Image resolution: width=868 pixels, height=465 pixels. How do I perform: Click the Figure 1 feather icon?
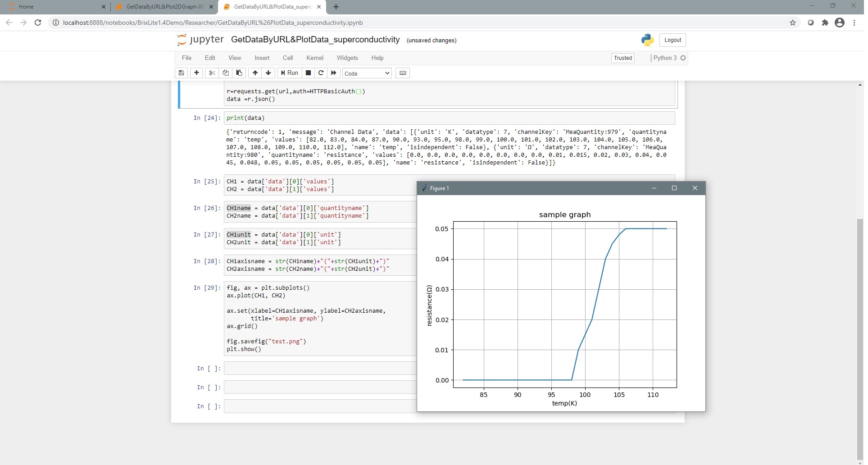coord(424,188)
